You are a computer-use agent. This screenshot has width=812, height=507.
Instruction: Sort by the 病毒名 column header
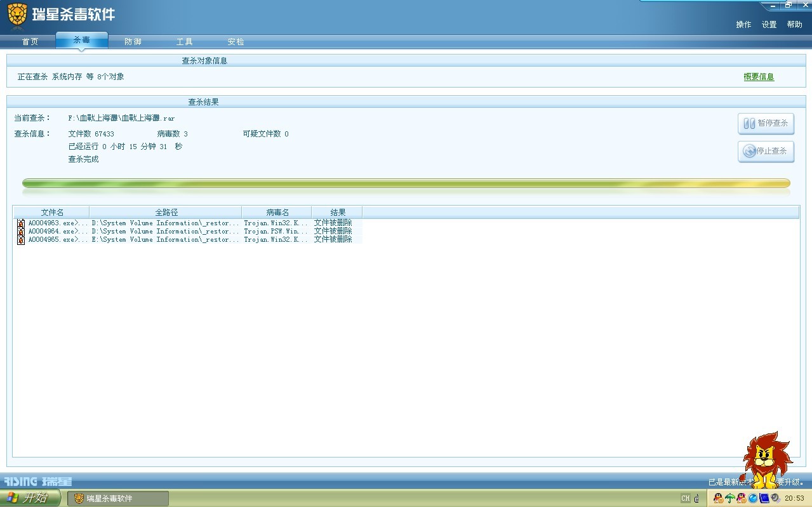click(277, 213)
